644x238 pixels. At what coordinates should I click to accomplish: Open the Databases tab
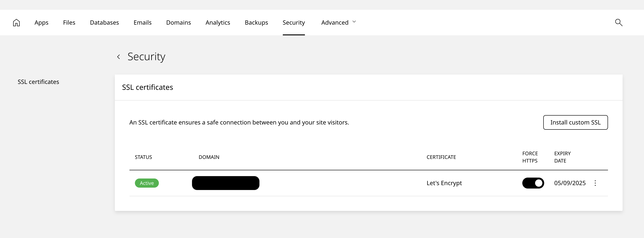pyautogui.click(x=105, y=23)
